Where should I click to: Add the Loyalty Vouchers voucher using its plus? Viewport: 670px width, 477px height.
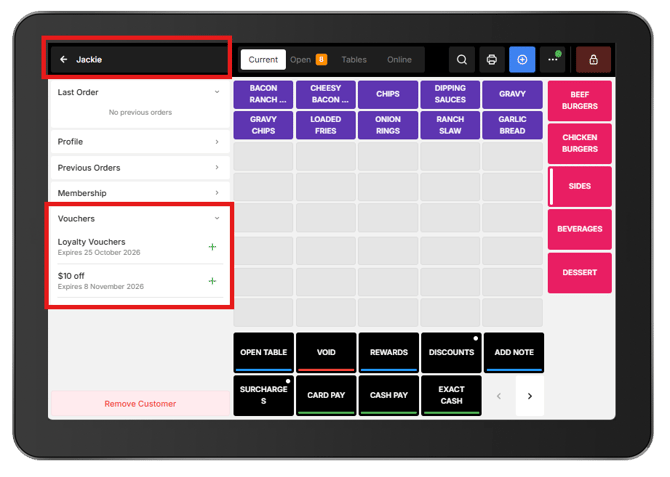click(x=212, y=247)
